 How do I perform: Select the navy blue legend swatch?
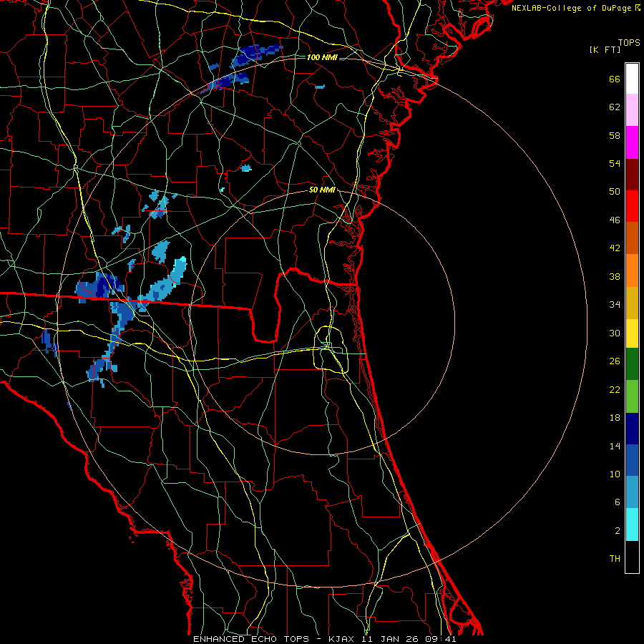(632, 429)
